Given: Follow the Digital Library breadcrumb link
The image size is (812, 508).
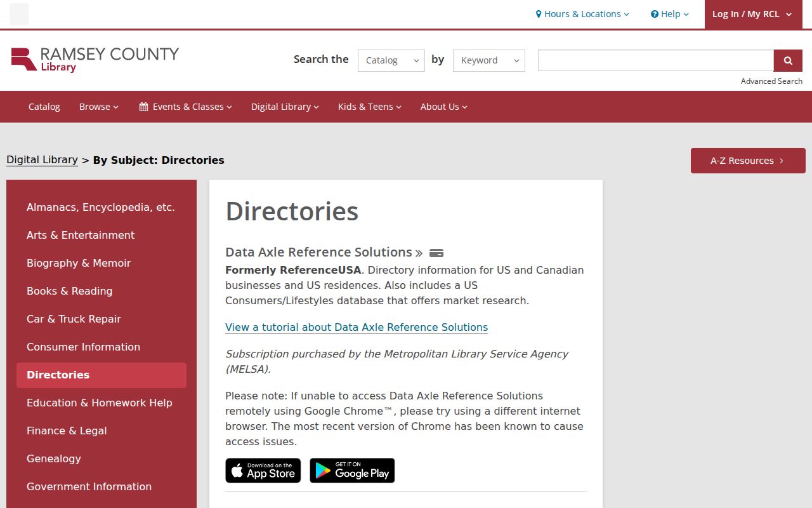Looking at the screenshot, I should [42, 160].
